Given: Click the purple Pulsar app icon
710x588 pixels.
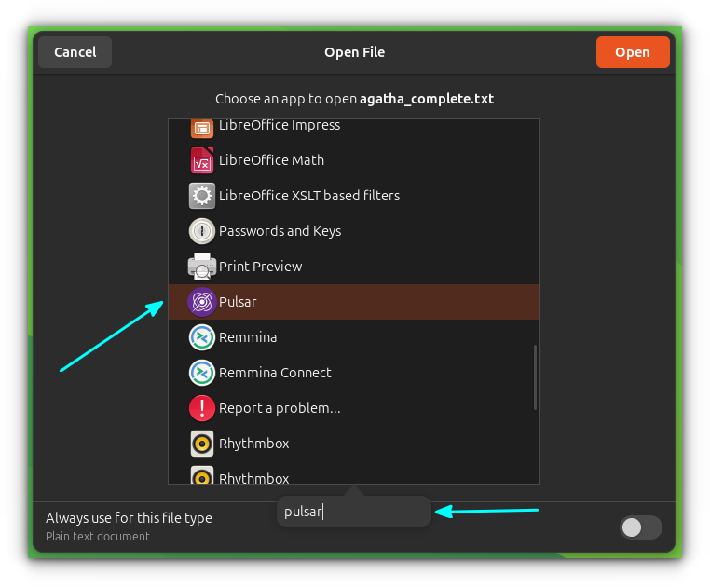Looking at the screenshot, I should coord(202,302).
